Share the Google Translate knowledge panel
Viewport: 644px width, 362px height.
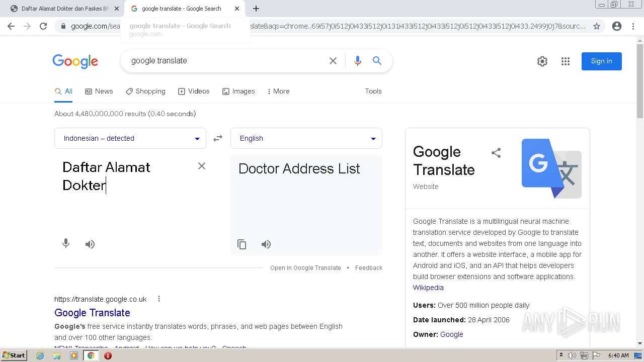point(496,153)
